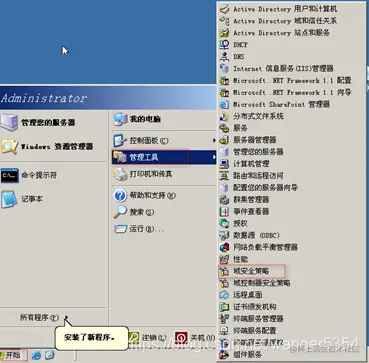The width and height of the screenshot is (369, 363).
Task: Open 终端服务配置 icon
Action: pyautogui.click(x=225, y=331)
